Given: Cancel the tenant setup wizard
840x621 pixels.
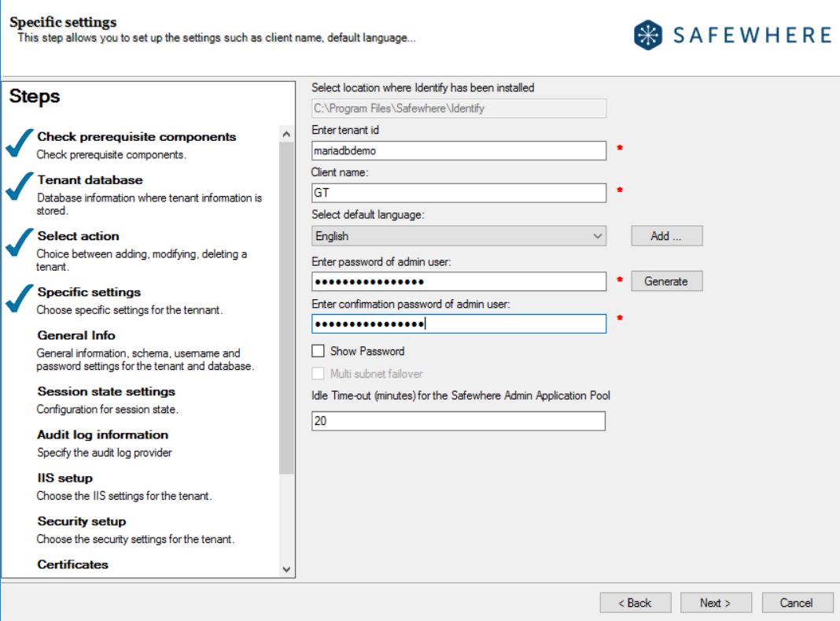Looking at the screenshot, I should [798, 603].
